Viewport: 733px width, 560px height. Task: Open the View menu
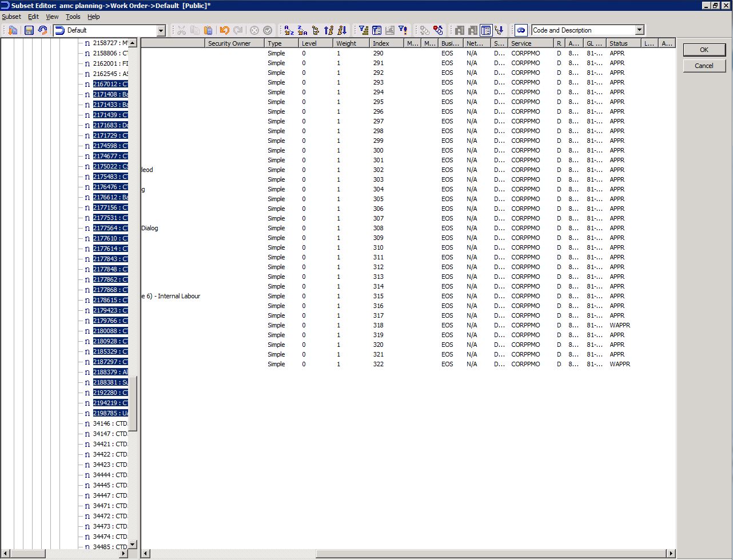[52, 17]
